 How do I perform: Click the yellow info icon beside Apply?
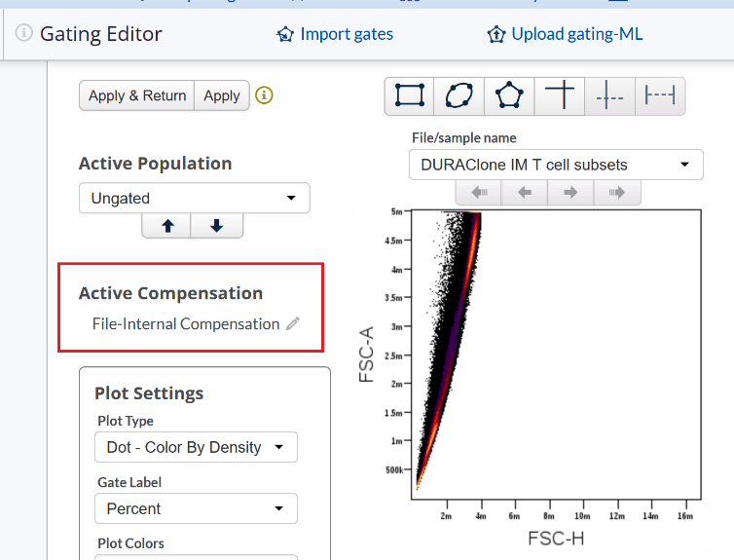264,95
